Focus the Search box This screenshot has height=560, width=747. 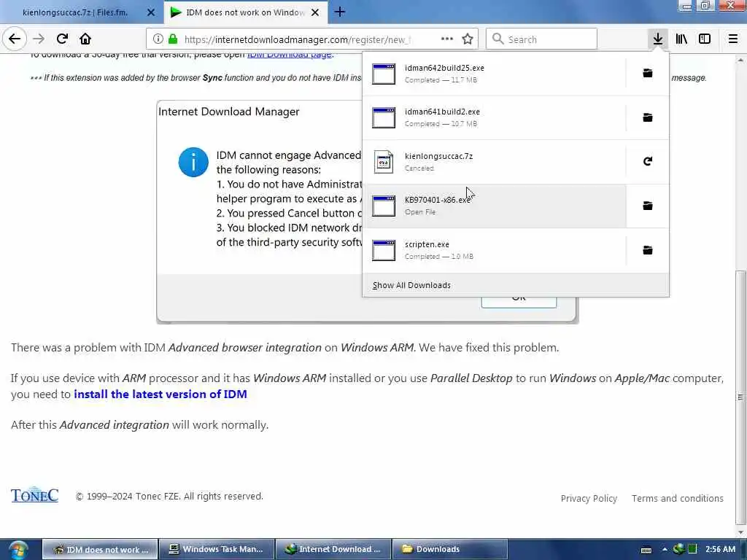click(x=542, y=39)
